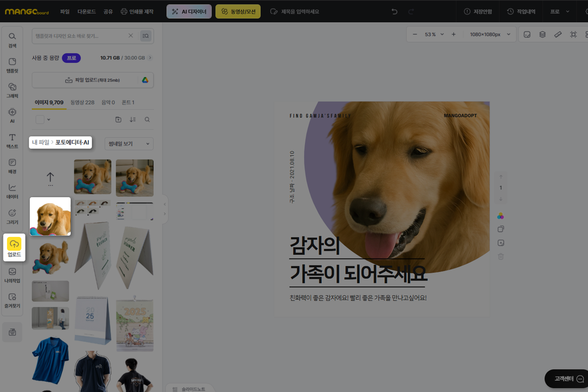Delete the page using trash icon

tap(501, 257)
